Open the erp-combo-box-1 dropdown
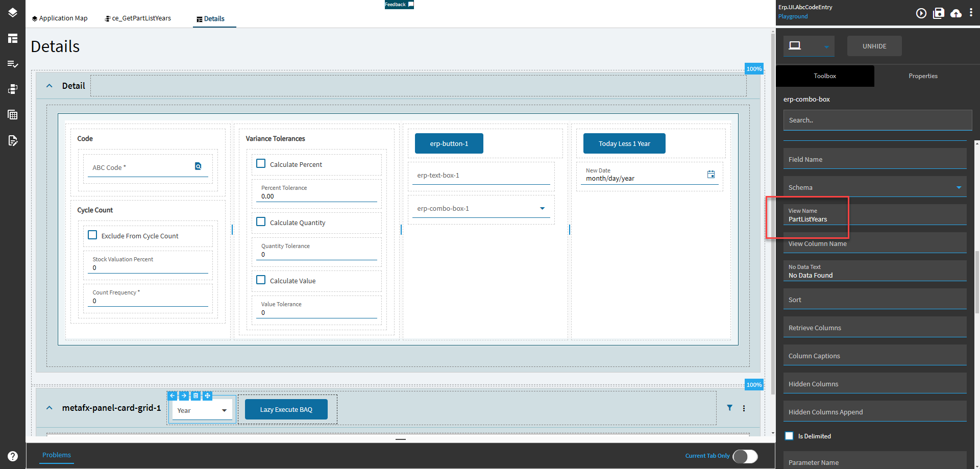Image resolution: width=980 pixels, height=469 pixels. point(542,208)
